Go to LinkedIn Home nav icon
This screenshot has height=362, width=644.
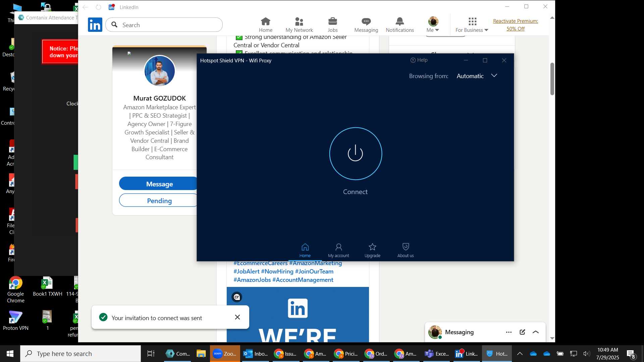point(265,25)
